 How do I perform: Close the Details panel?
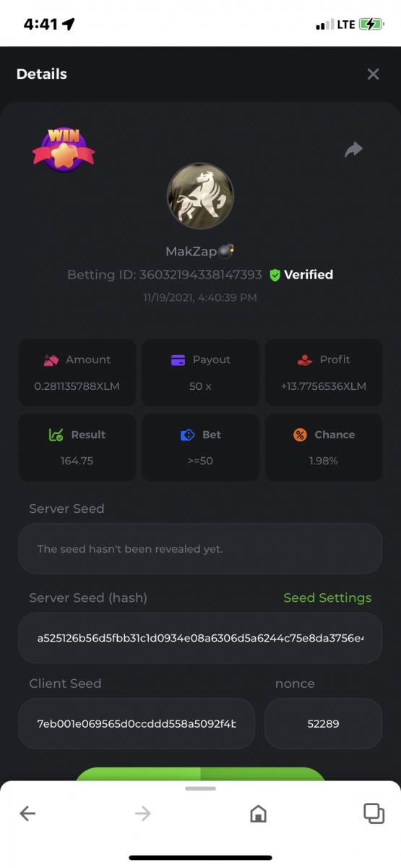click(x=373, y=74)
